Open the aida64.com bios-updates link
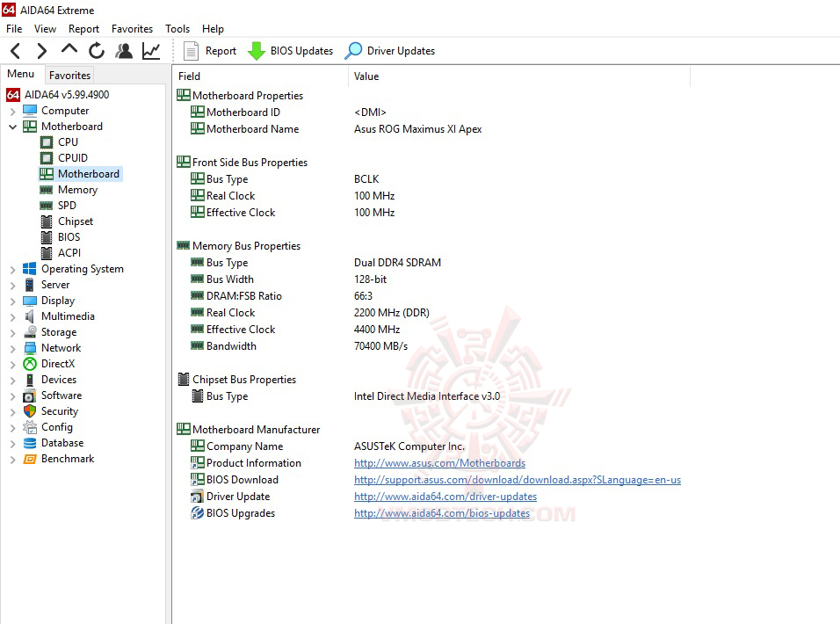The height and width of the screenshot is (624, 840). tap(441, 513)
